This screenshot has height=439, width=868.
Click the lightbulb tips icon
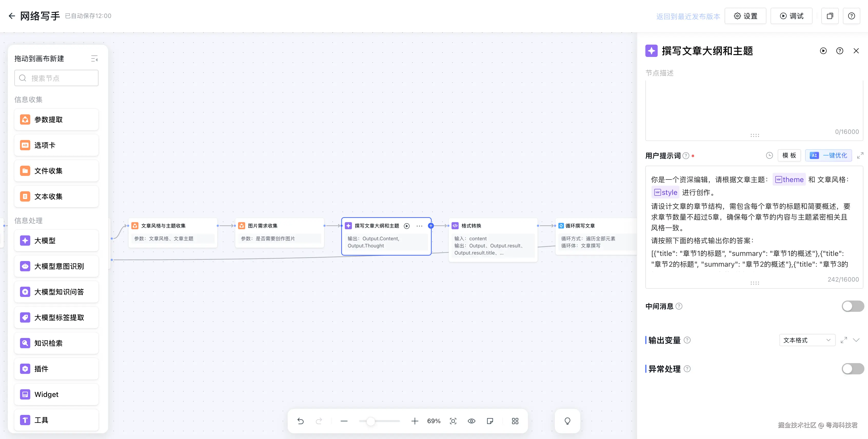[567, 421]
